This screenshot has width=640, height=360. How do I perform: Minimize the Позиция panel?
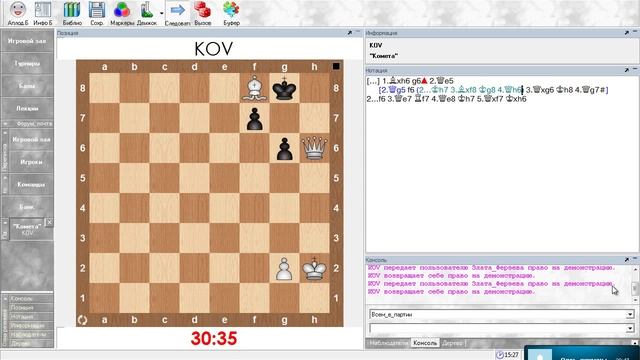point(358,32)
